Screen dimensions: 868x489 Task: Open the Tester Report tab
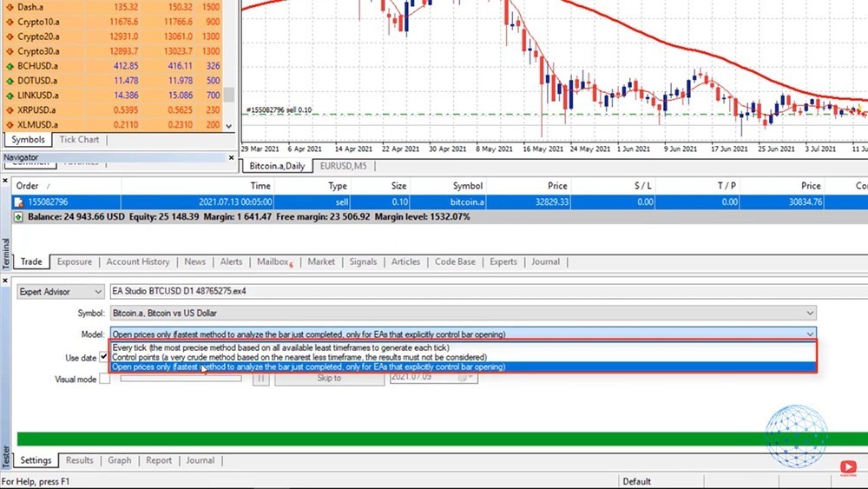(159, 460)
